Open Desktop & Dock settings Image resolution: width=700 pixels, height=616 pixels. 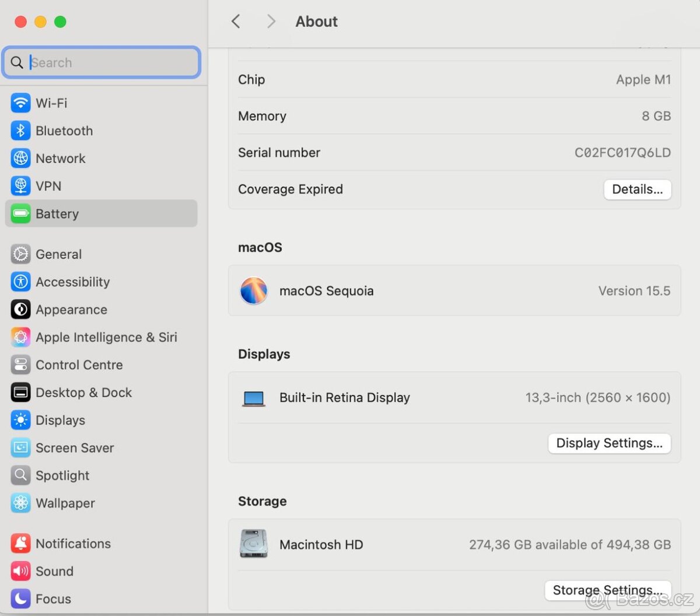click(x=84, y=392)
